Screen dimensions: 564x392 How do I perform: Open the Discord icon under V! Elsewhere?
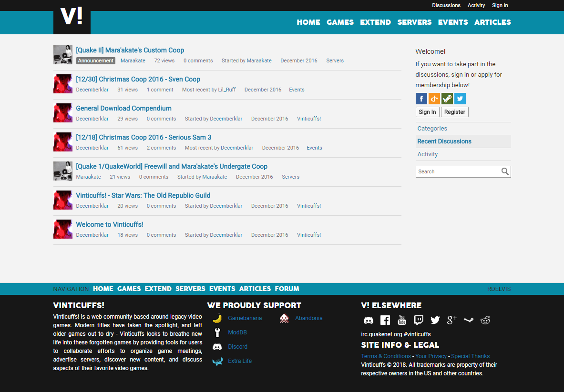[368, 320]
